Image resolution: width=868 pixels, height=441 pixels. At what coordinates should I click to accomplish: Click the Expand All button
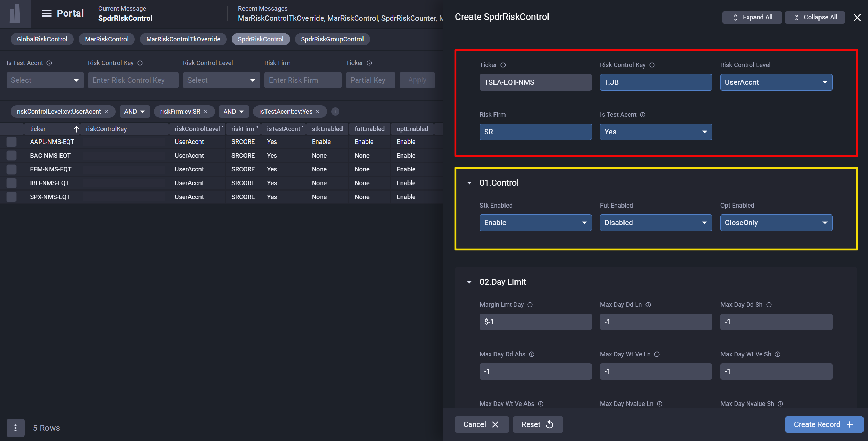click(752, 17)
